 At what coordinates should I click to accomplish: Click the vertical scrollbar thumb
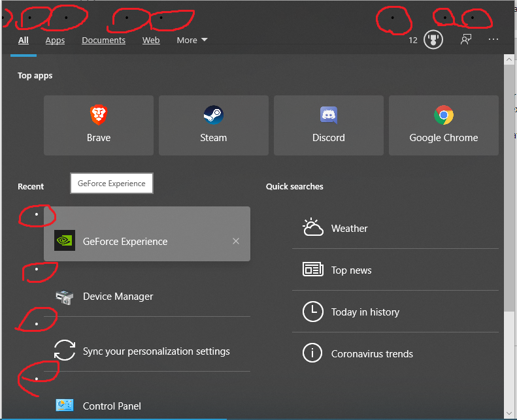point(509,187)
